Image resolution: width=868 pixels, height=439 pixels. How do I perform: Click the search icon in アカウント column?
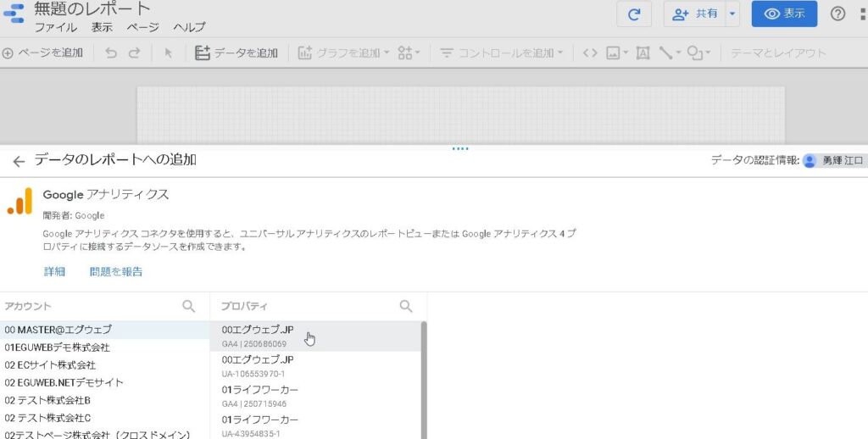[x=189, y=306]
